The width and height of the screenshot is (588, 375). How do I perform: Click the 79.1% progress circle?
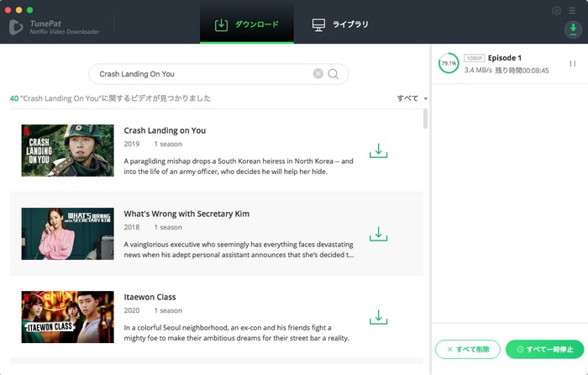(449, 63)
